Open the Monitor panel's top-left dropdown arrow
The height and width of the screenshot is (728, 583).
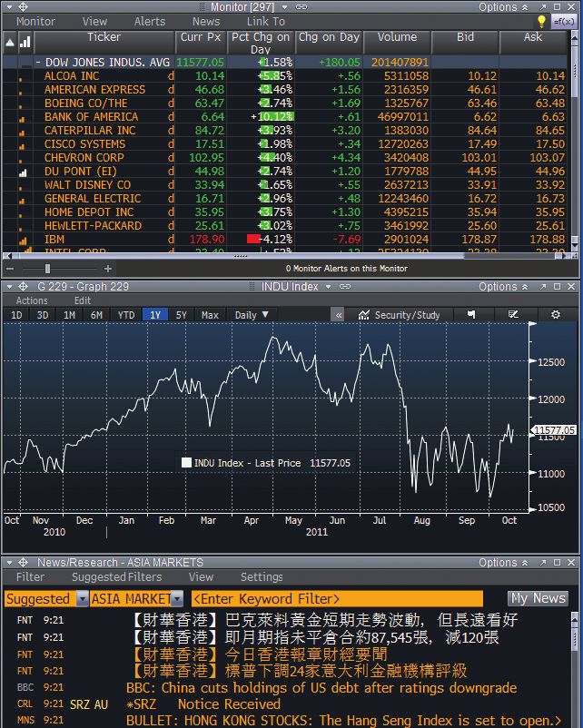(9, 7)
